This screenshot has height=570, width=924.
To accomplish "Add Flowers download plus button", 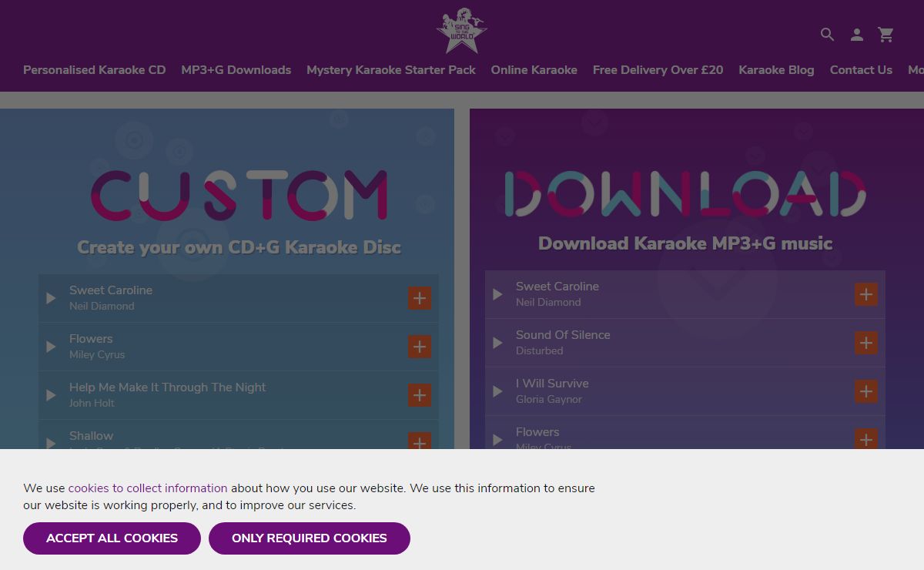I will (x=866, y=439).
